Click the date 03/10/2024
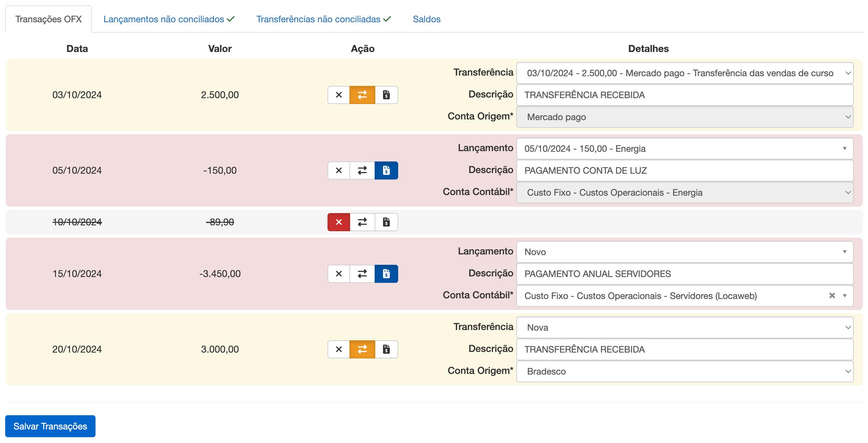 77,95
